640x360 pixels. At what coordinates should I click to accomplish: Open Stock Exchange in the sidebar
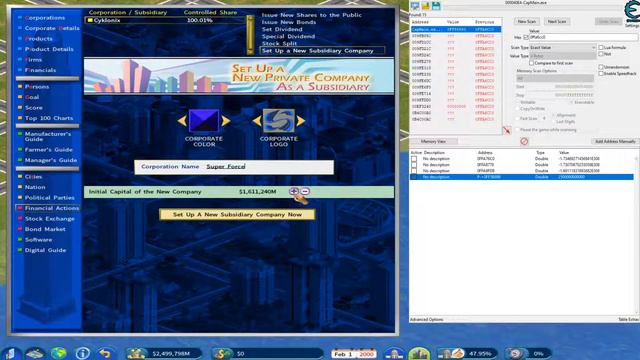[x=49, y=219]
